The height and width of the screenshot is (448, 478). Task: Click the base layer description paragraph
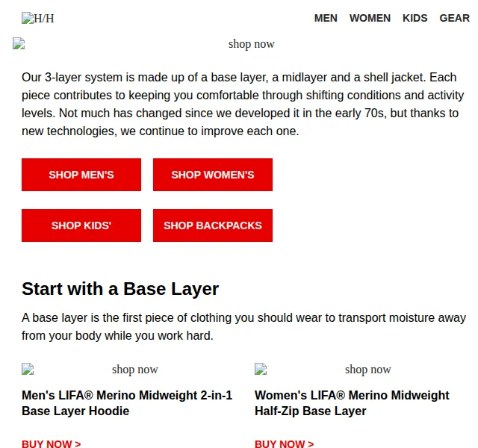coord(243,326)
